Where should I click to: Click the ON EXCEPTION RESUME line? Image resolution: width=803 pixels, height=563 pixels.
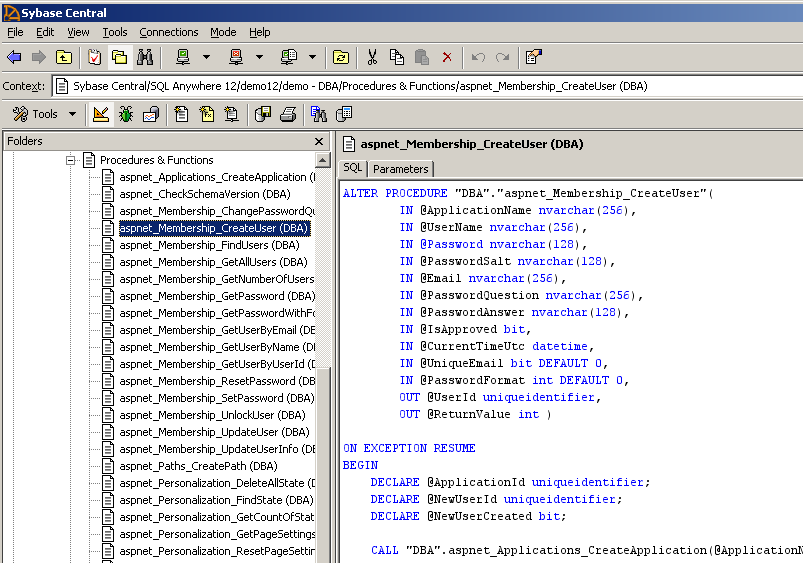[409, 448]
